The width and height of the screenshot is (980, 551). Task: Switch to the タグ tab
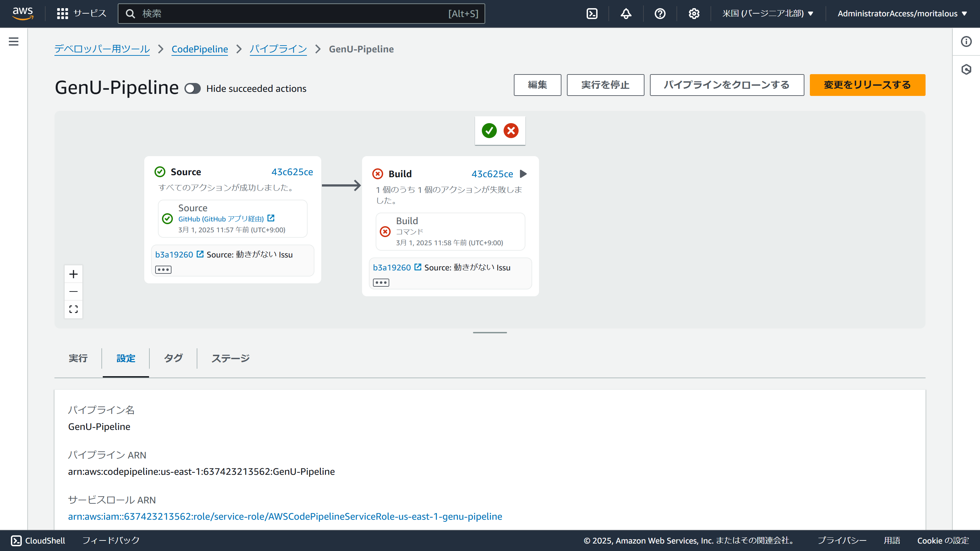point(173,358)
